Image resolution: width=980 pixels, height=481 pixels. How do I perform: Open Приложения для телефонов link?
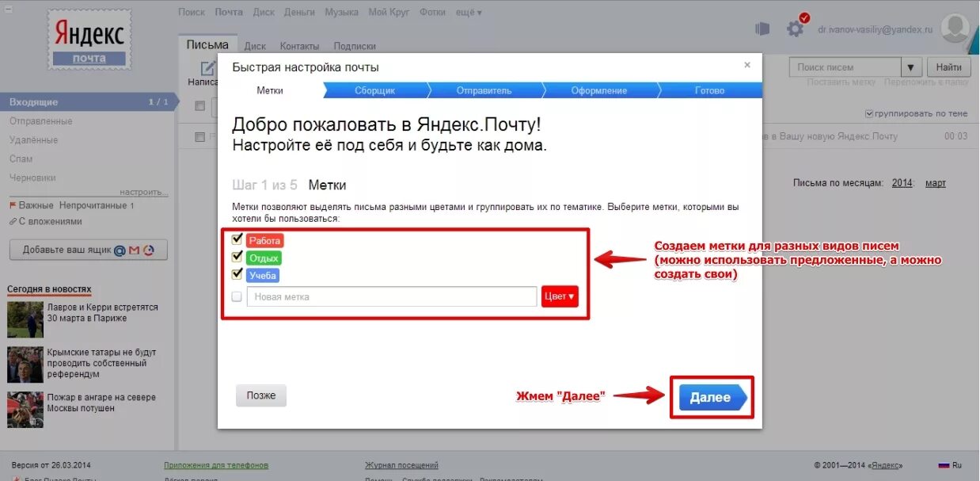[216, 465]
